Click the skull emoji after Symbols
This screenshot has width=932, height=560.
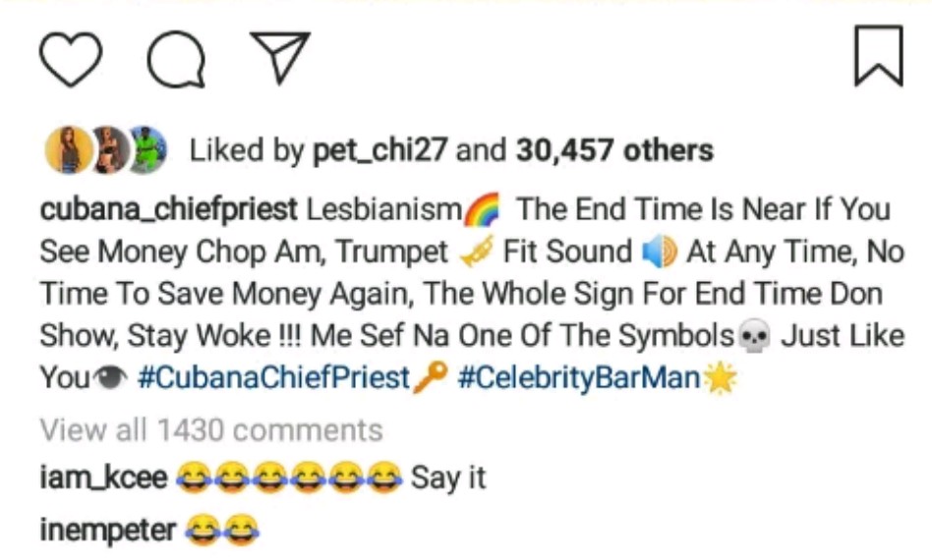coord(754,337)
